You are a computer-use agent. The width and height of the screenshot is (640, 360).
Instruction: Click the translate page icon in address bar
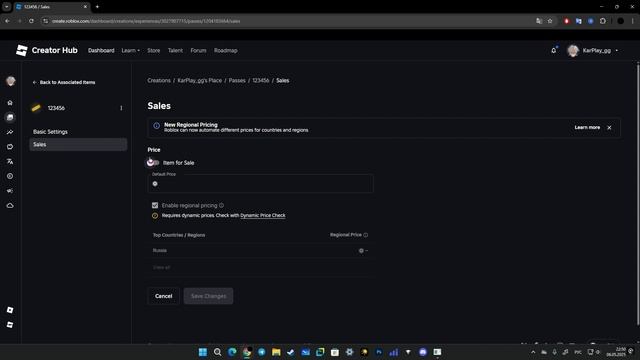point(539,21)
